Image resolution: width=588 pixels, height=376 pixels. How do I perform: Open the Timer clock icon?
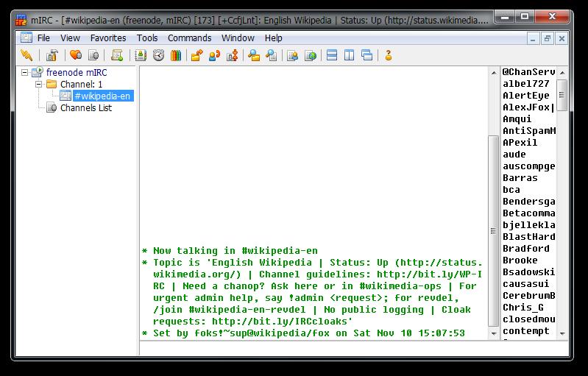coord(158,55)
